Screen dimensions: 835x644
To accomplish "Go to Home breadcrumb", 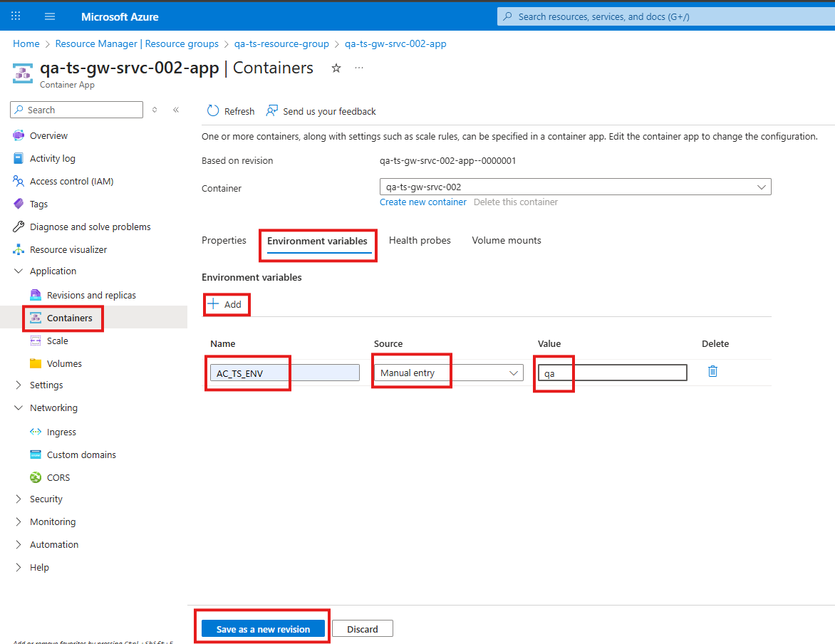I will point(26,43).
